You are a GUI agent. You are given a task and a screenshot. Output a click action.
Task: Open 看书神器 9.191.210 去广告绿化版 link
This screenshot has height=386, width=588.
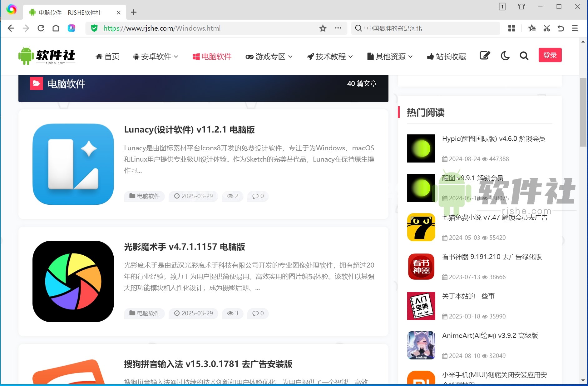pos(492,257)
